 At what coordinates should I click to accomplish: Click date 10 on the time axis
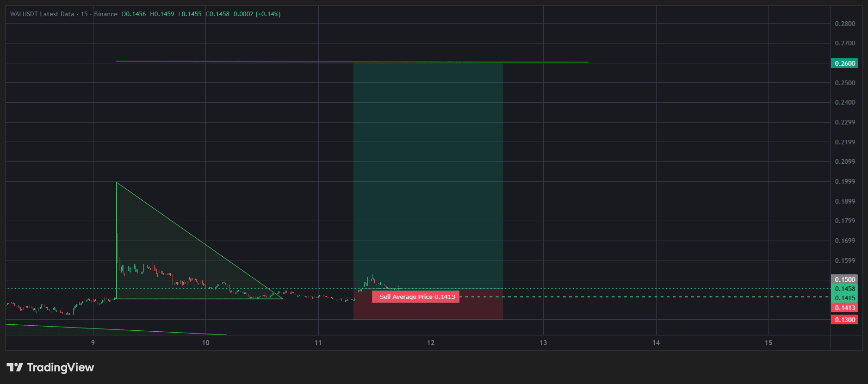click(x=205, y=343)
